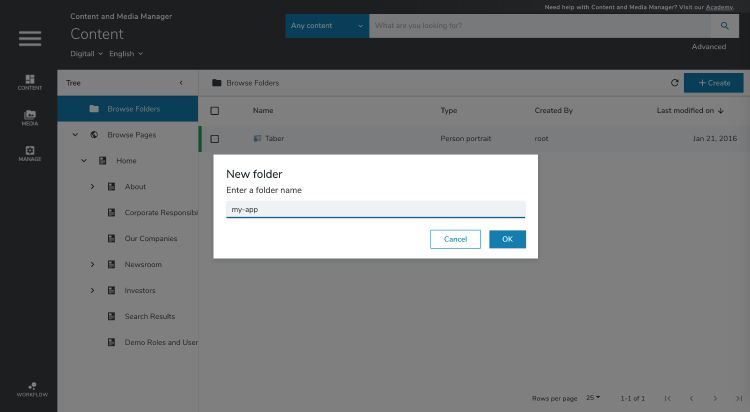Refresh the folder list
750x412 pixels.
click(675, 83)
